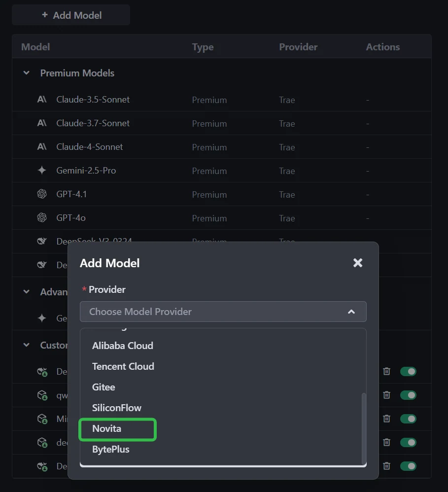Select the Claude-3.5-Sonnet model name
448x492 pixels.
click(93, 100)
